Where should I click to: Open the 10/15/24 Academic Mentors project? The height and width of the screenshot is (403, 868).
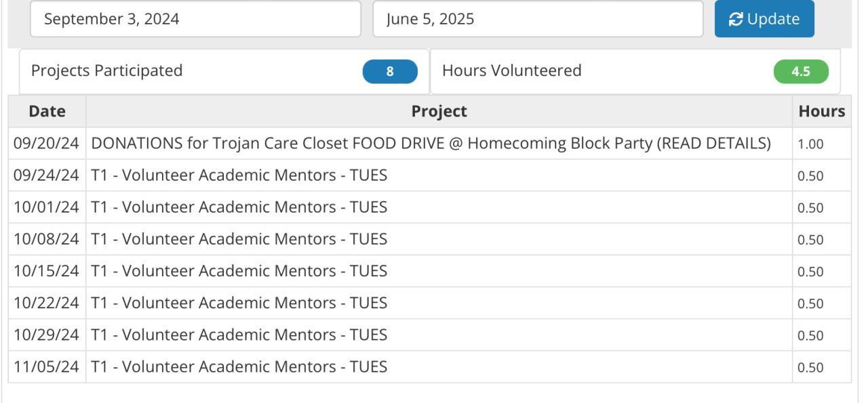coord(239,271)
